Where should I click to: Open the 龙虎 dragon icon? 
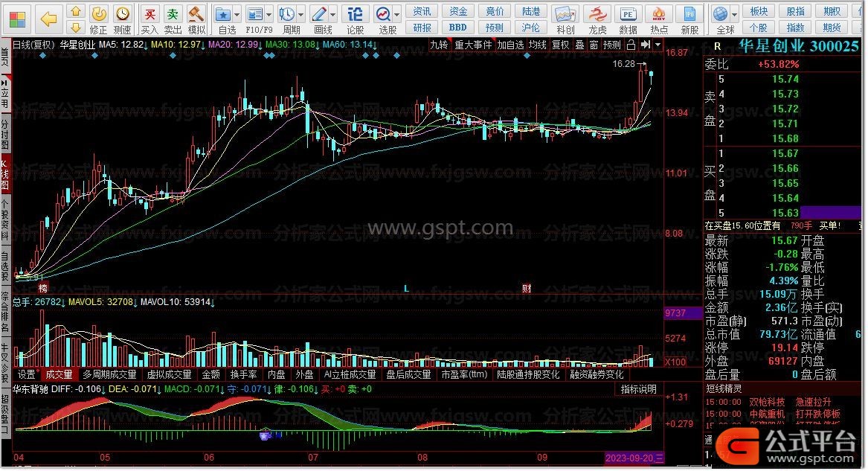[x=597, y=20]
